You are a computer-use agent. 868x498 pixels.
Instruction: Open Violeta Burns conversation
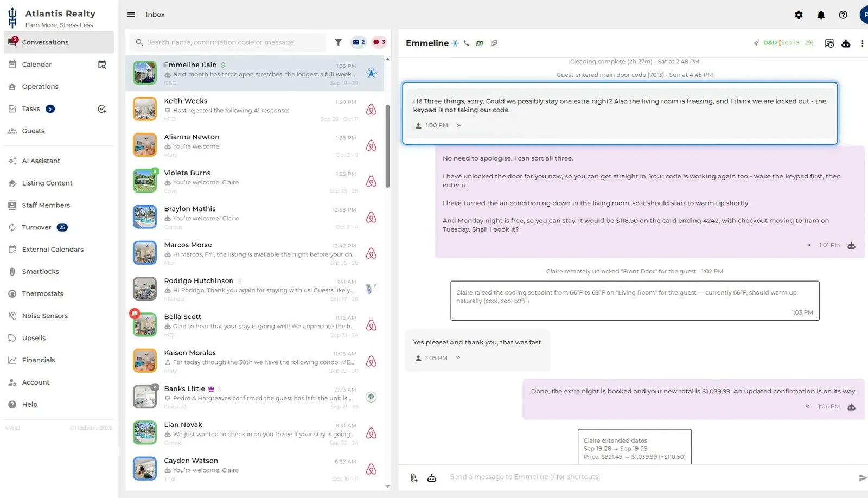pyautogui.click(x=254, y=181)
